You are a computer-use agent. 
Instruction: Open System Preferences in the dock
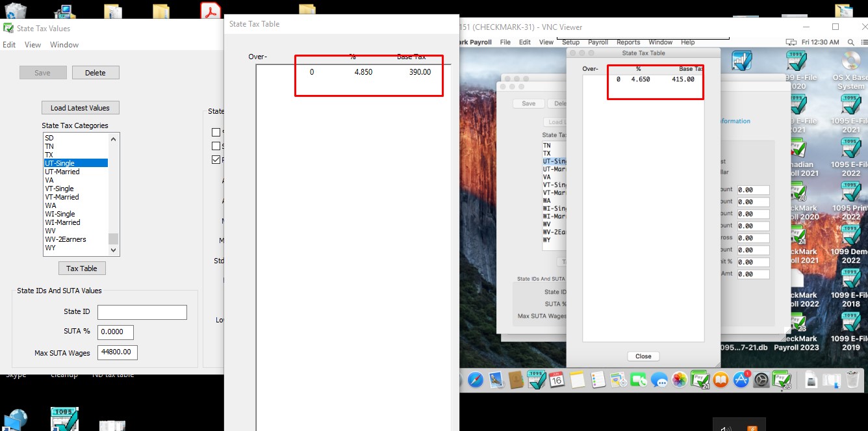pos(761,380)
